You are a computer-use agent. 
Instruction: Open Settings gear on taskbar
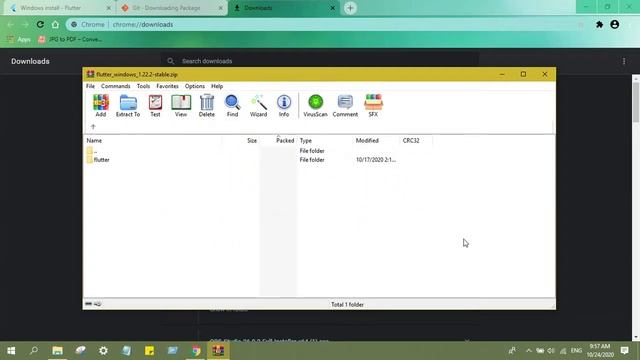click(x=103, y=351)
